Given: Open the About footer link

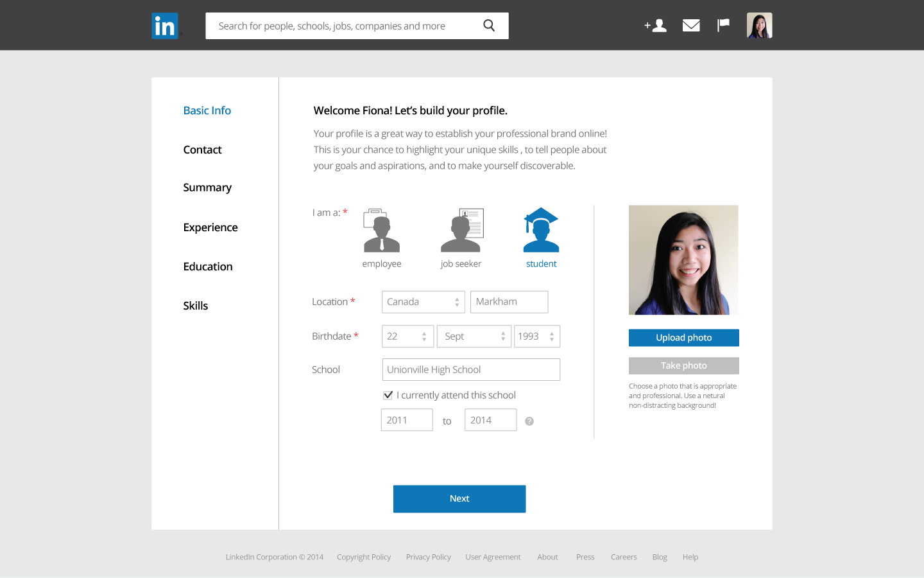Looking at the screenshot, I should tap(547, 557).
